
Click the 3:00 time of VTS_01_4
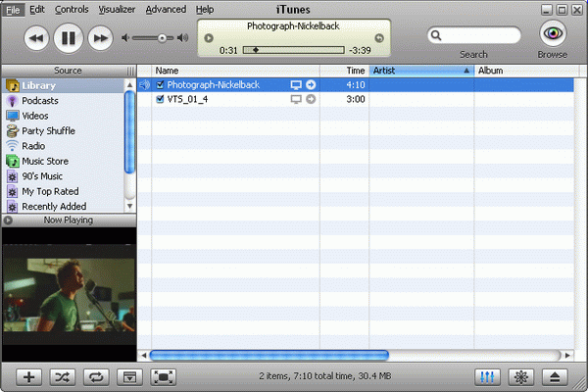pos(356,99)
